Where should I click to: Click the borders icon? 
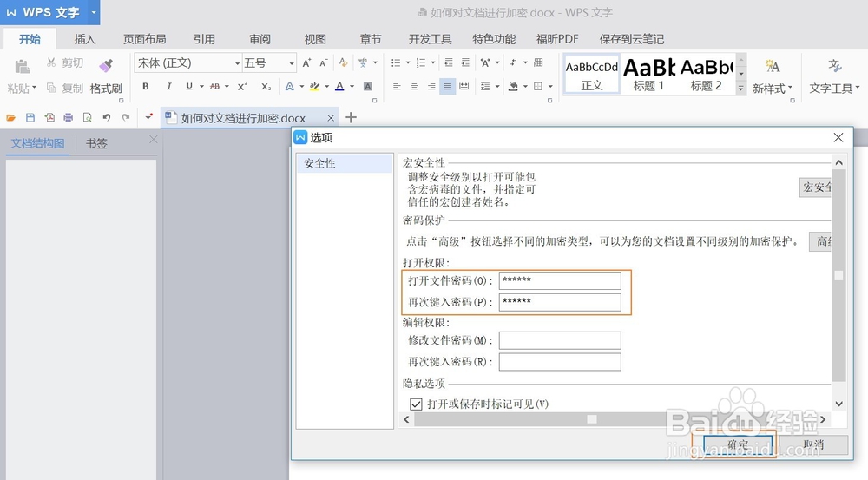538,87
